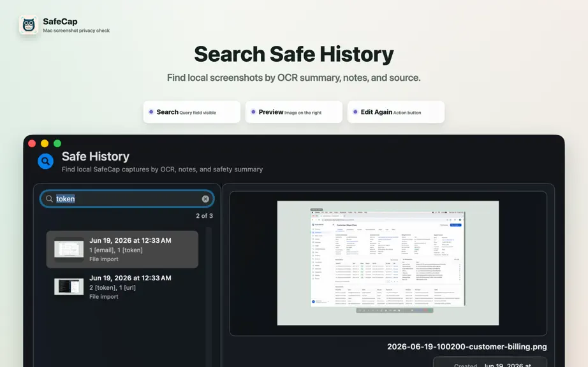The width and height of the screenshot is (588, 367).
Task: Click the 'Search Safe History' headline
Action: pyautogui.click(x=293, y=54)
